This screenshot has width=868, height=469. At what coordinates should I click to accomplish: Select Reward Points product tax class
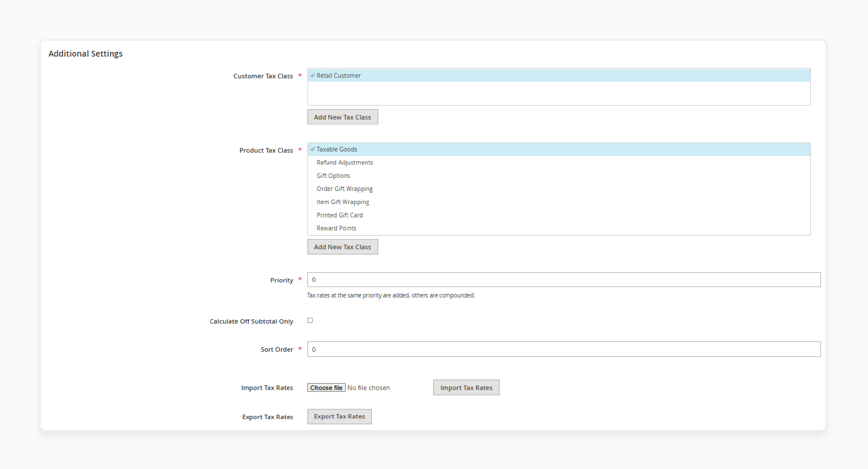point(336,228)
